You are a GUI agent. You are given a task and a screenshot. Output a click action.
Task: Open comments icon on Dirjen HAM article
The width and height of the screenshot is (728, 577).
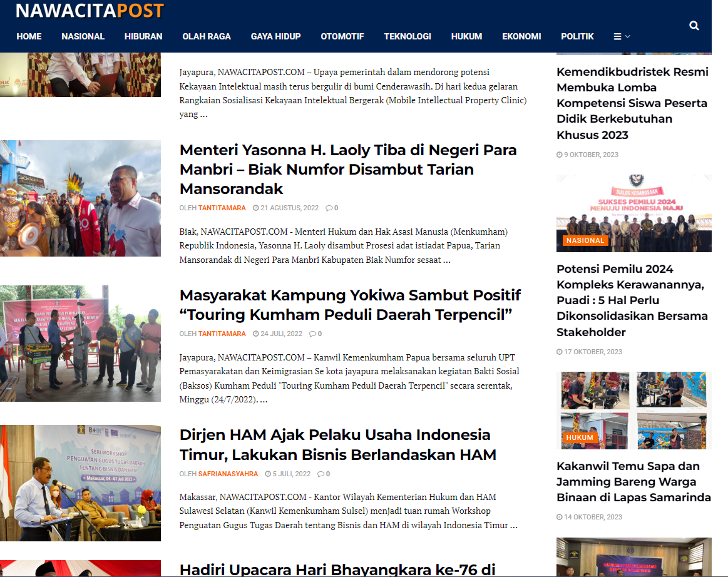[324, 474]
